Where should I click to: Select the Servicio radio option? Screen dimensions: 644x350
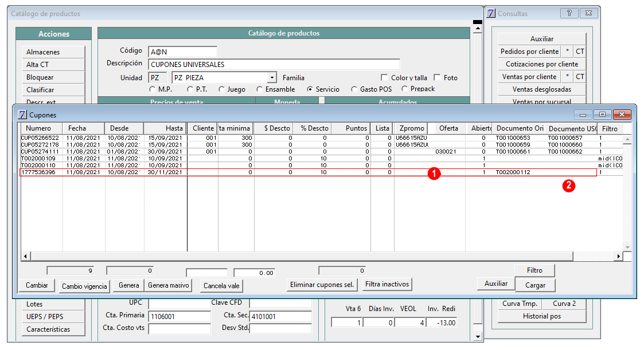pyautogui.click(x=310, y=89)
